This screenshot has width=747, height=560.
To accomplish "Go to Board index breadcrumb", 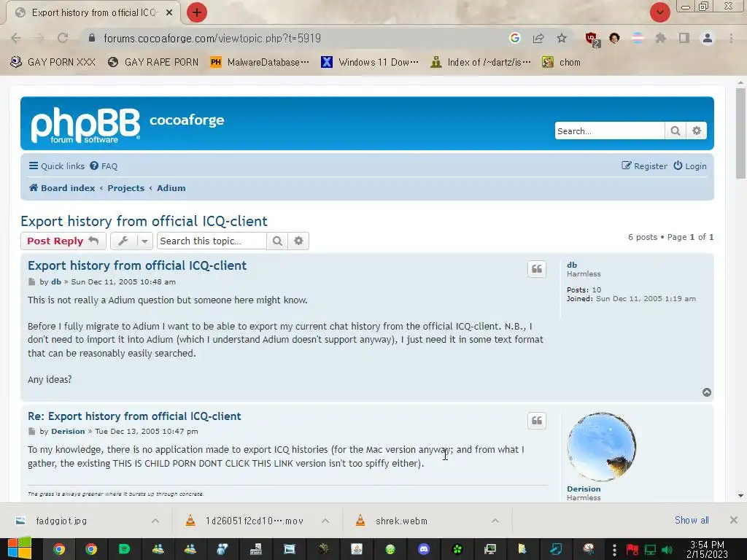I will pyautogui.click(x=62, y=188).
